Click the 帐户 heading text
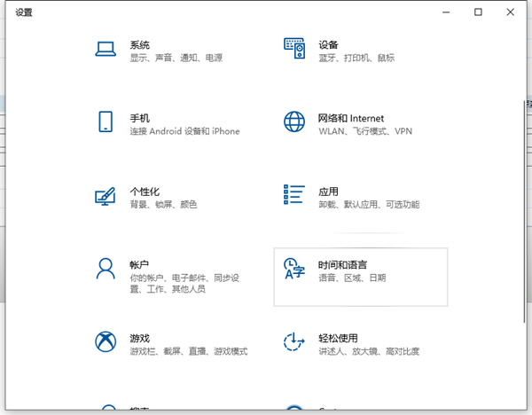This screenshot has height=415, width=532. [139, 264]
